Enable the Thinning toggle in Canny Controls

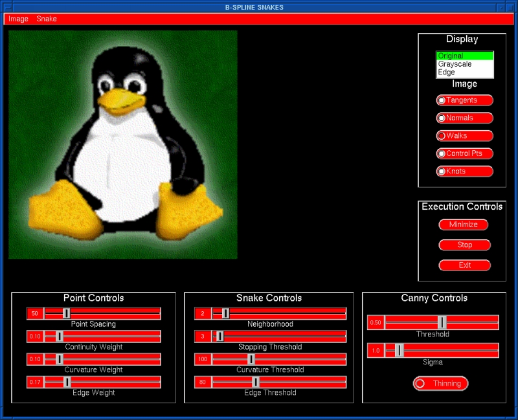pos(440,384)
